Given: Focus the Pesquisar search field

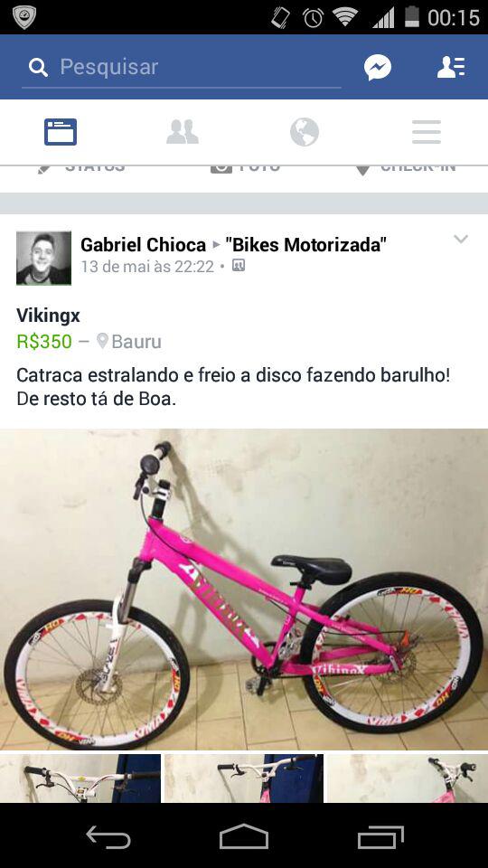Looking at the screenshot, I should pyautogui.click(x=182, y=68).
